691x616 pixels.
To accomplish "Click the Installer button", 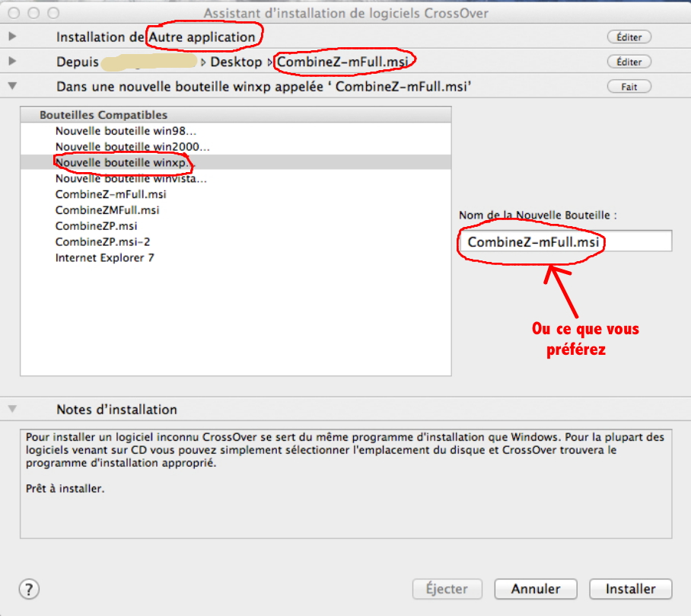I will coord(630,589).
